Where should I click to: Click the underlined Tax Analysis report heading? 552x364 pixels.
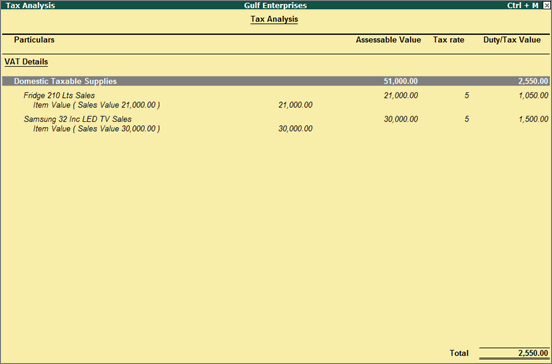274,19
